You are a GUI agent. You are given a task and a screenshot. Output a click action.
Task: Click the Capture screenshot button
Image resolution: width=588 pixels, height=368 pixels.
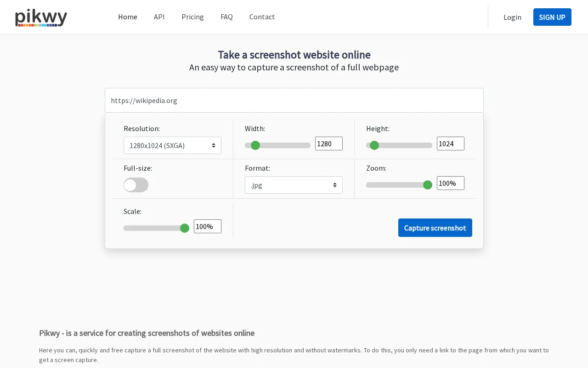pyautogui.click(x=435, y=228)
